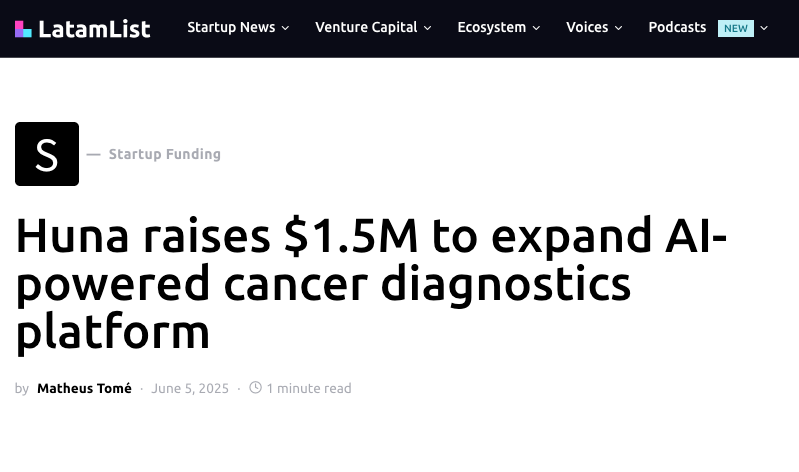Expand the Voices dropdown arrow
Screen dimensions: 799x472
tap(618, 28)
